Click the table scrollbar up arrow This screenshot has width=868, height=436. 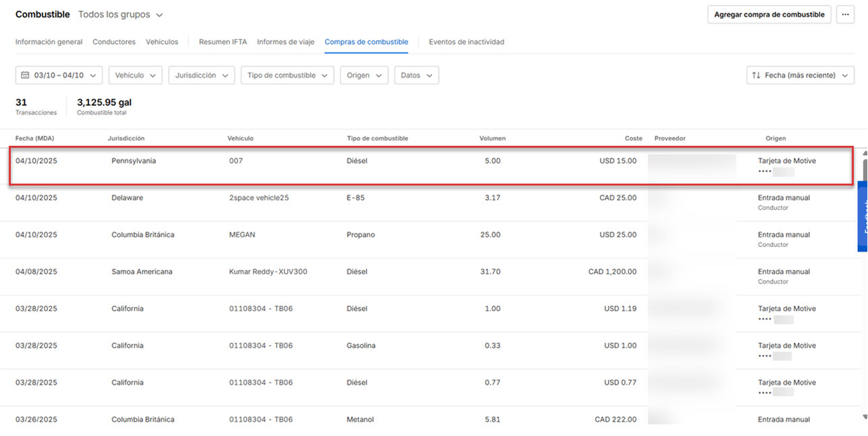tap(865, 155)
